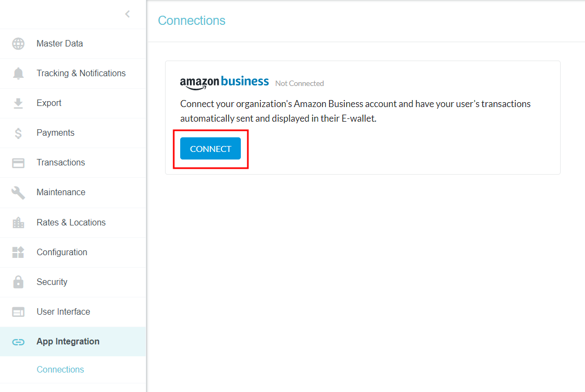Click the Payments dollar sign icon

tap(18, 133)
